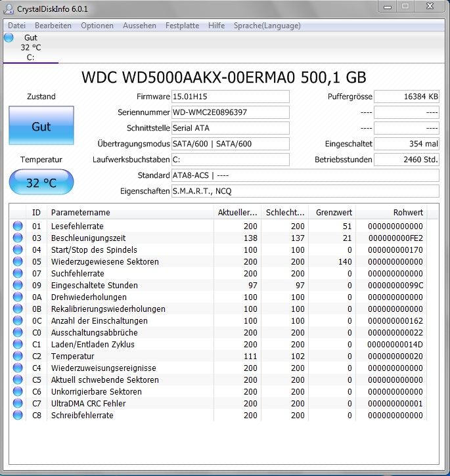Open the Datei menu
Viewport: 450px width, 476px height.
pos(16,26)
